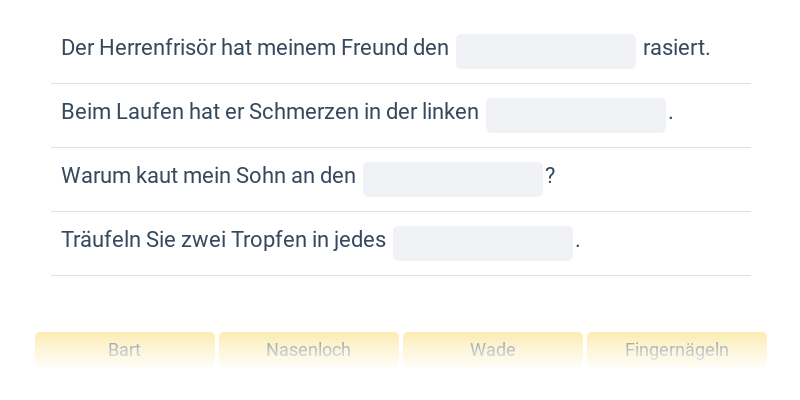Click the blank after 'kaut mein Sohn an den'

[x=452, y=179]
